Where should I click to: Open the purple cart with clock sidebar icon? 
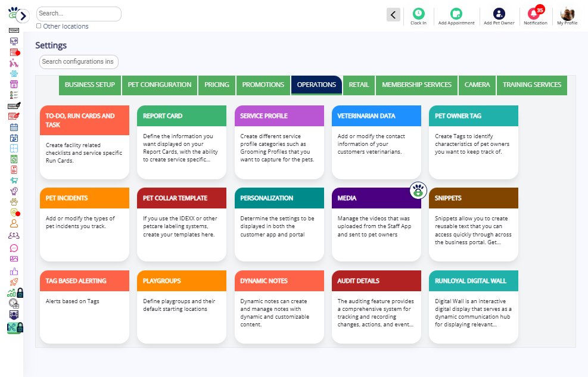pyautogui.click(x=14, y=192)
